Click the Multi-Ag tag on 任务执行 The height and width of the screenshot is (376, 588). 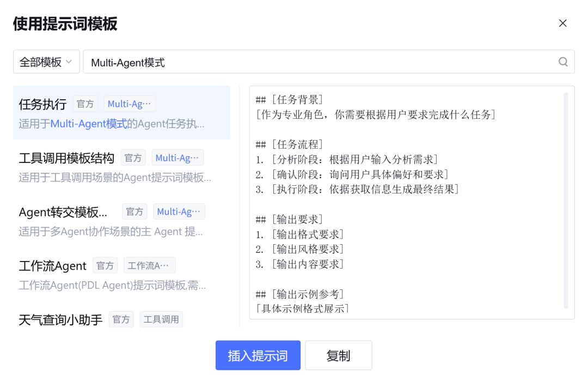coord(130,104)
